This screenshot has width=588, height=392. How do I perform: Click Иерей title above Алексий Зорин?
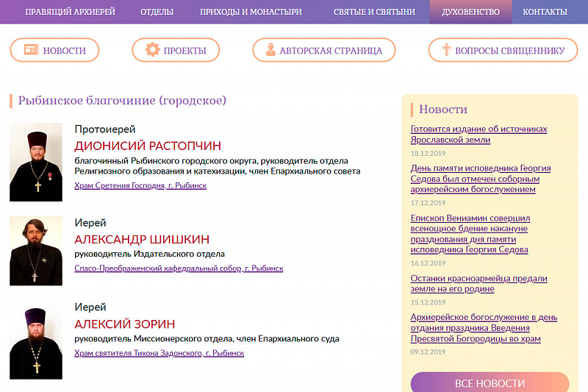tap(90, 307)
